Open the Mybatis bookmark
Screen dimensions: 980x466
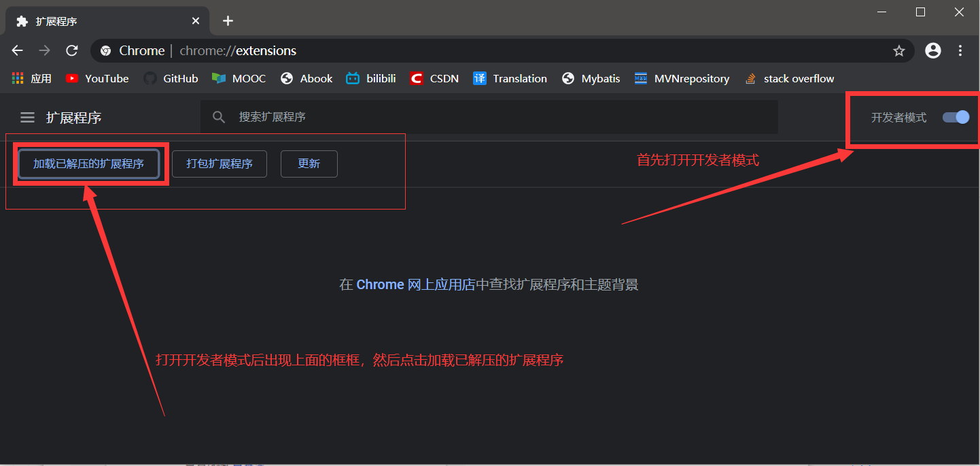(x=591, y=78)
